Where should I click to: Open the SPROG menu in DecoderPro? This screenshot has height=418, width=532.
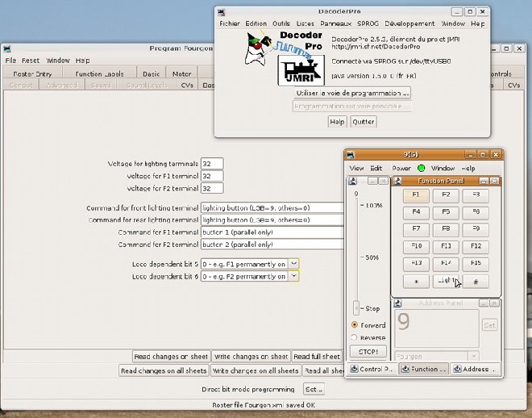click(368, 23)
